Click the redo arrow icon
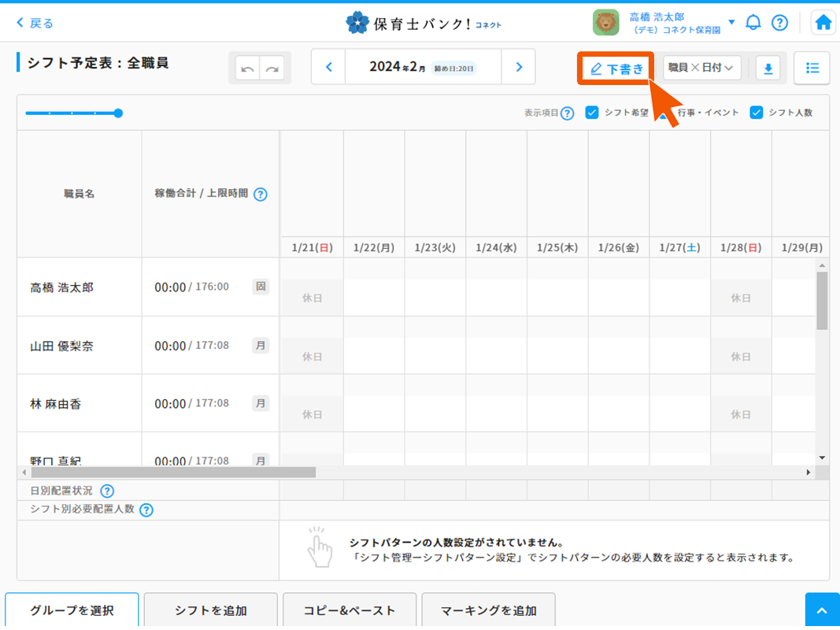840x630 pixels. click(272, 69)
